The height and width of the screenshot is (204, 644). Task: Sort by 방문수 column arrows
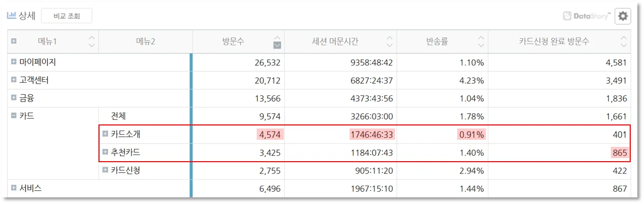(277, 41)
